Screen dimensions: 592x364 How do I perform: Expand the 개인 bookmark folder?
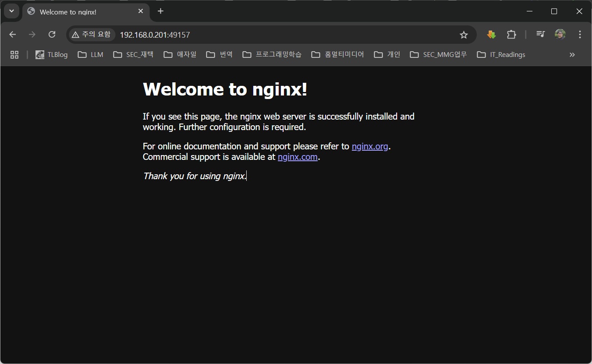[387, 55]
